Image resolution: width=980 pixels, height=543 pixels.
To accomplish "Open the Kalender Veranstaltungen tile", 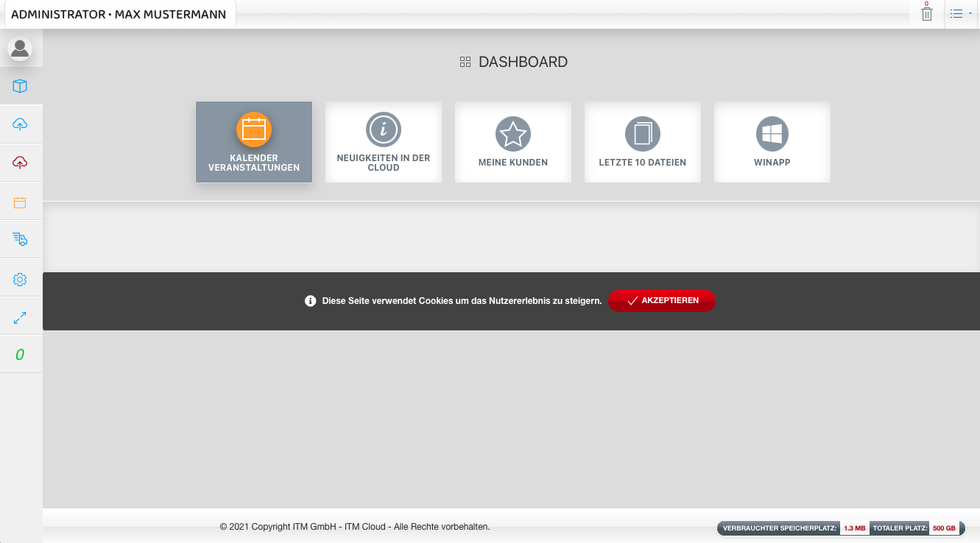I will [254, 142].
